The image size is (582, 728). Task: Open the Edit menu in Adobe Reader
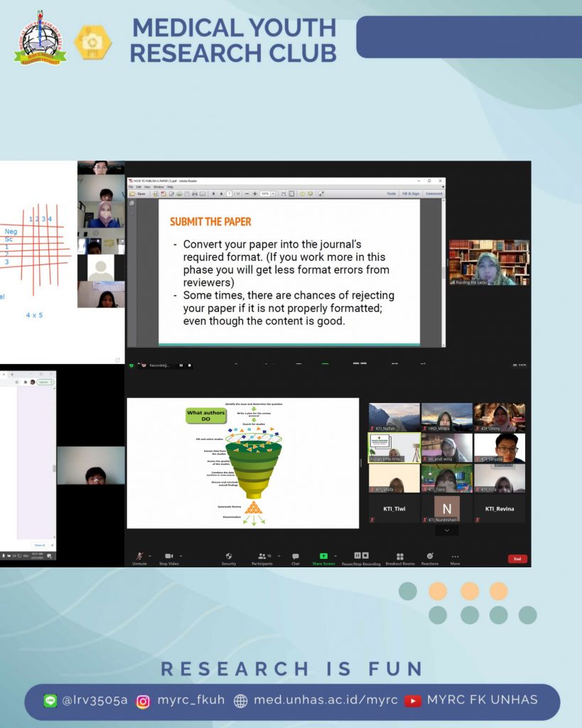point(139,187)
